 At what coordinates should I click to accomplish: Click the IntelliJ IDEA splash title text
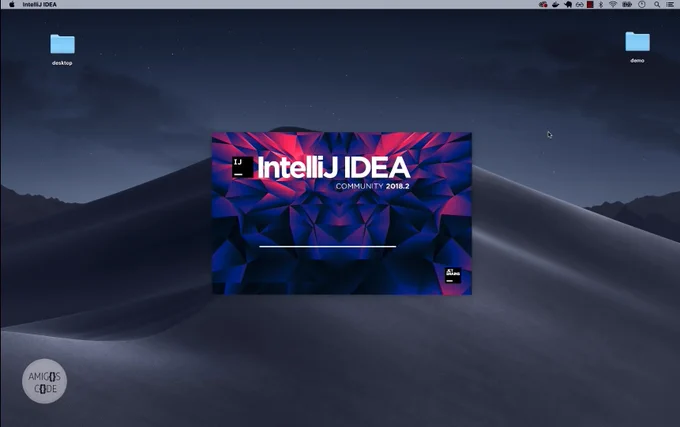333,167
